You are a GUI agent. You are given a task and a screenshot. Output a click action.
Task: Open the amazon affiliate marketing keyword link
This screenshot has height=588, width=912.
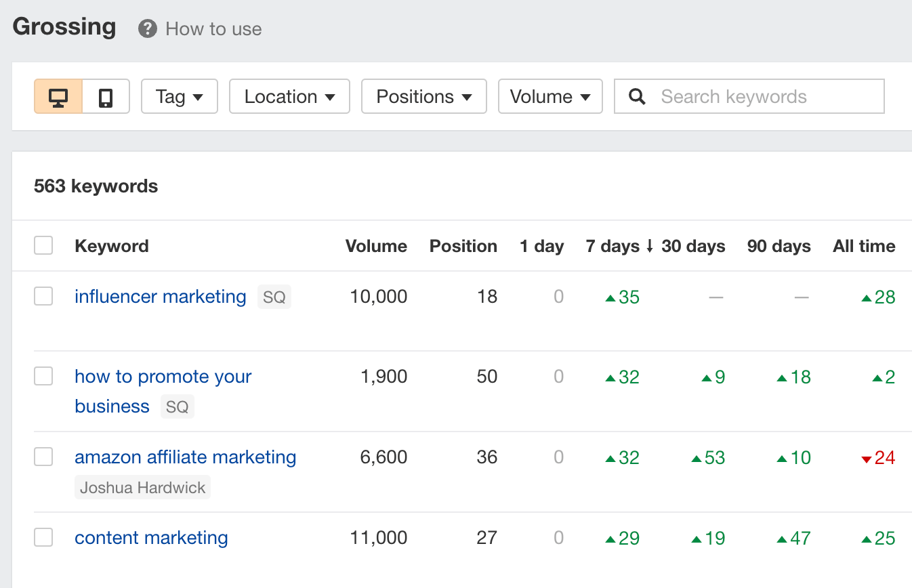[x=185, y=457]
